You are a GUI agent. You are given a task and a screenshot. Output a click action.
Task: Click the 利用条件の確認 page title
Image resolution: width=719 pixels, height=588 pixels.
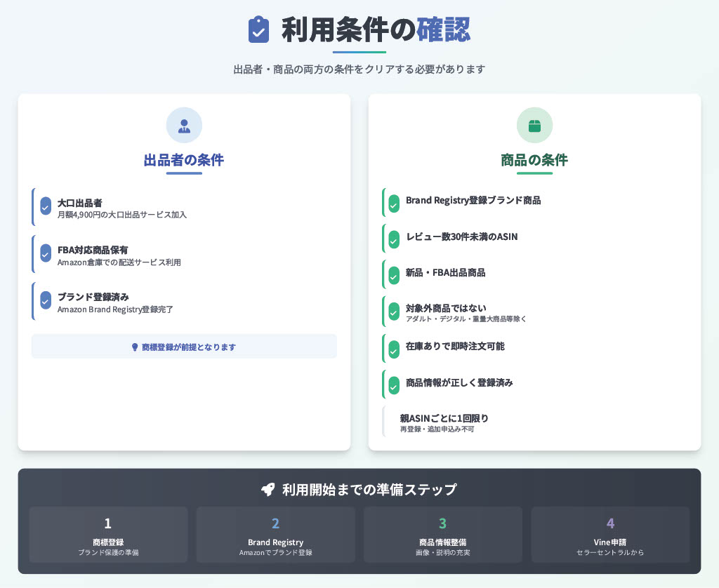click(376, 29)
